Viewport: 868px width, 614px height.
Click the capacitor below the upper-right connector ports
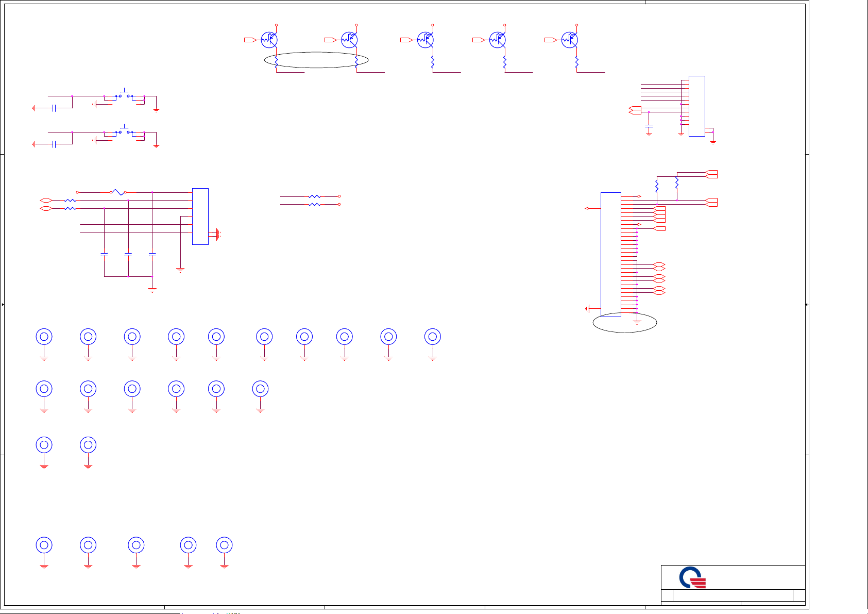click(x=649, y=126)
